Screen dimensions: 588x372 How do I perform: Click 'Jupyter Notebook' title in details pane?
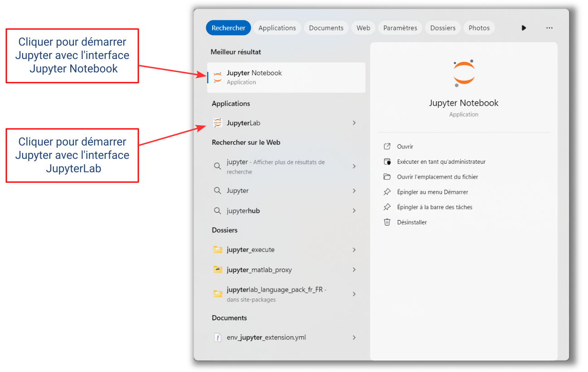(464, 103)
